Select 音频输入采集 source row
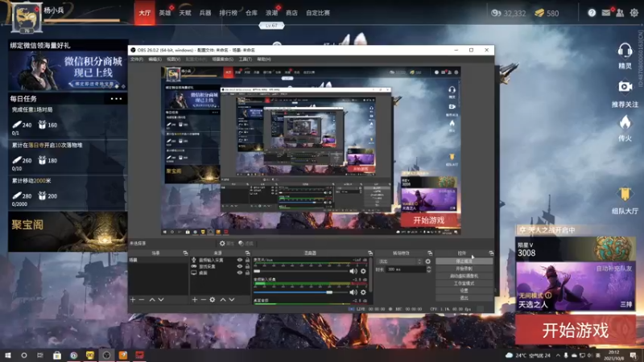 tap(221, 260)
